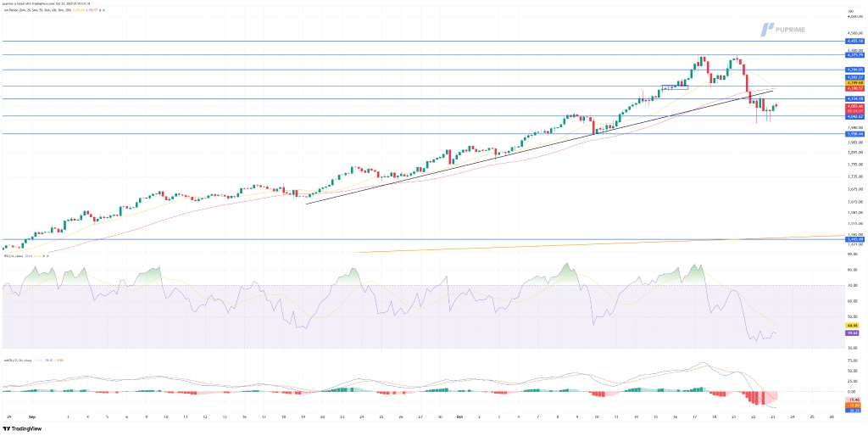
Task: Click the TradingView logo in bottom-left corner
Action: coord(21,428)
